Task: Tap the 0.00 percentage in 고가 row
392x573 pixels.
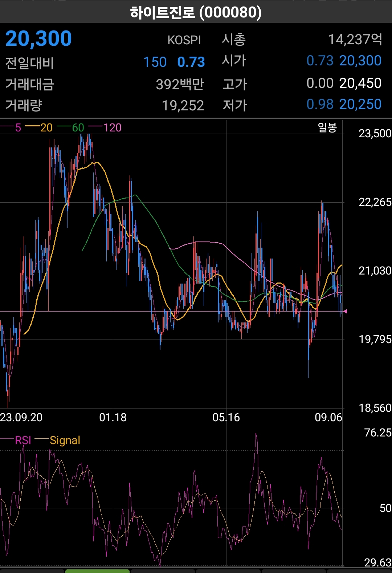Action: (x=320, y=83)
